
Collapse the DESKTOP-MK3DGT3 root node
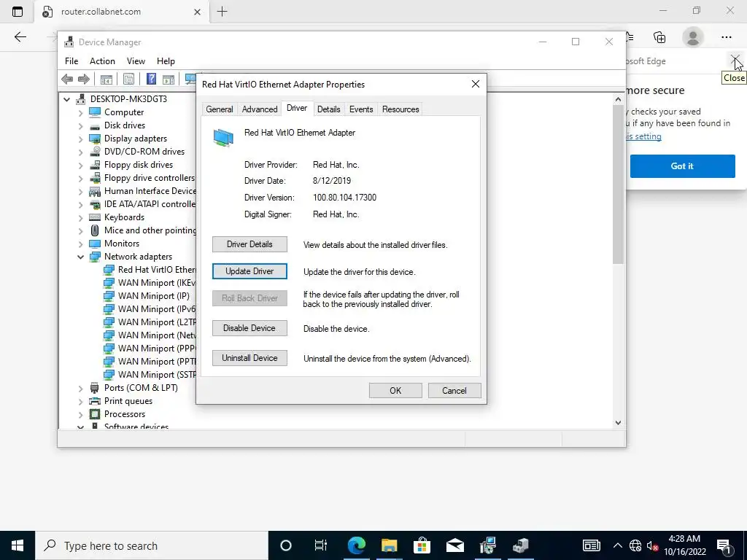tap(66, 99)
